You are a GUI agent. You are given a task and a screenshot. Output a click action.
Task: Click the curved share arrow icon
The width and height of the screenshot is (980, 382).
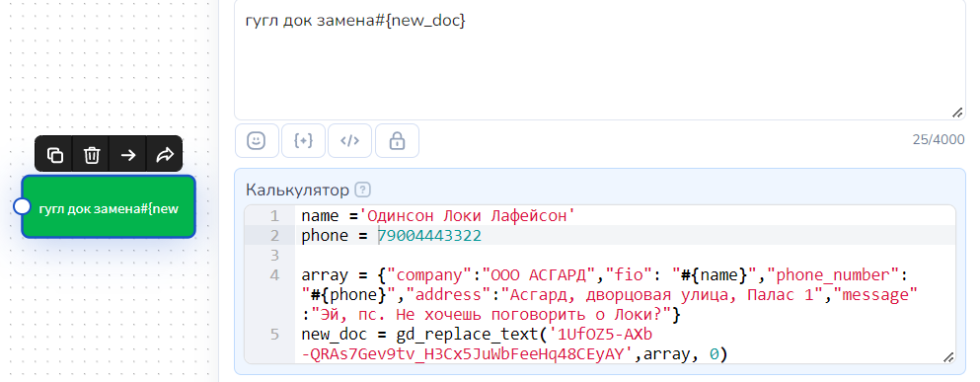165,154
